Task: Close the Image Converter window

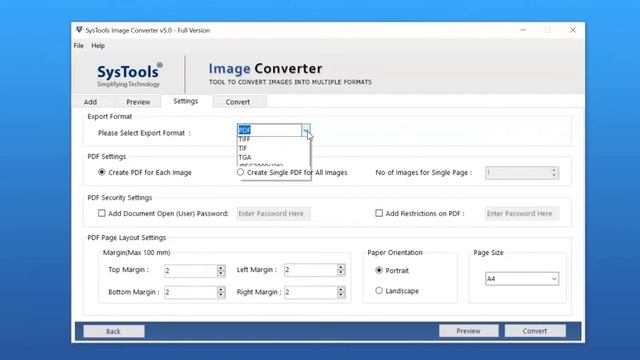Action: coord(573,30)
